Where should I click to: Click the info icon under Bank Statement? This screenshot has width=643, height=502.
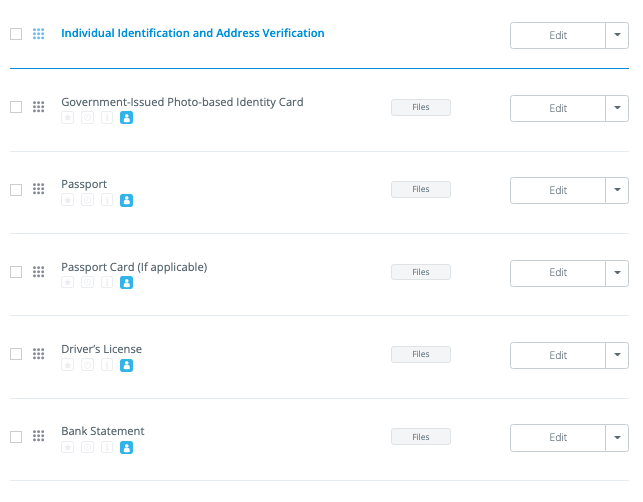point(107,447)
